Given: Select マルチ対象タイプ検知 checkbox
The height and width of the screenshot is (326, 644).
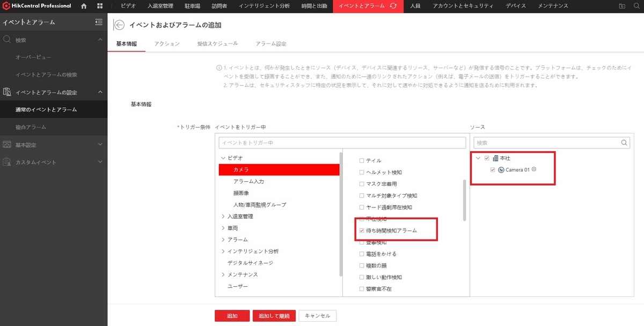Looking at the screenshot, I should pyautogui.click(x=361, y=196).
